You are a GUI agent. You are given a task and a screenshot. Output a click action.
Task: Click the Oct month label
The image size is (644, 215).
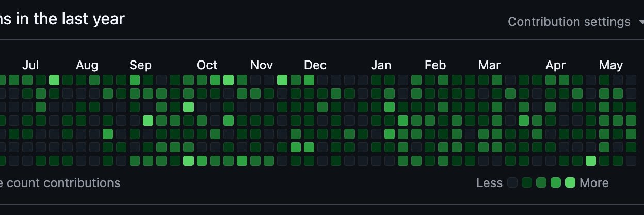point(207,65)
